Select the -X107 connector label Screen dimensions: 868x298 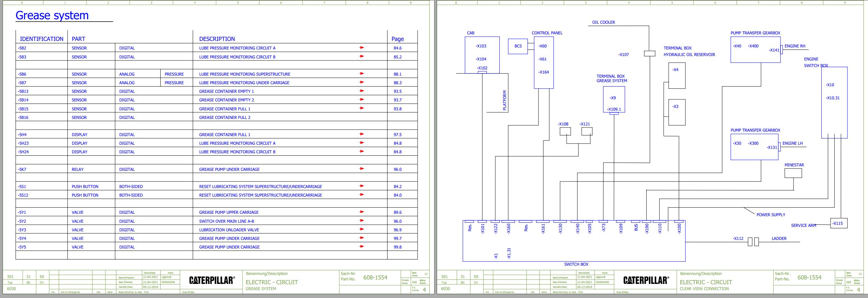(624, 55)
